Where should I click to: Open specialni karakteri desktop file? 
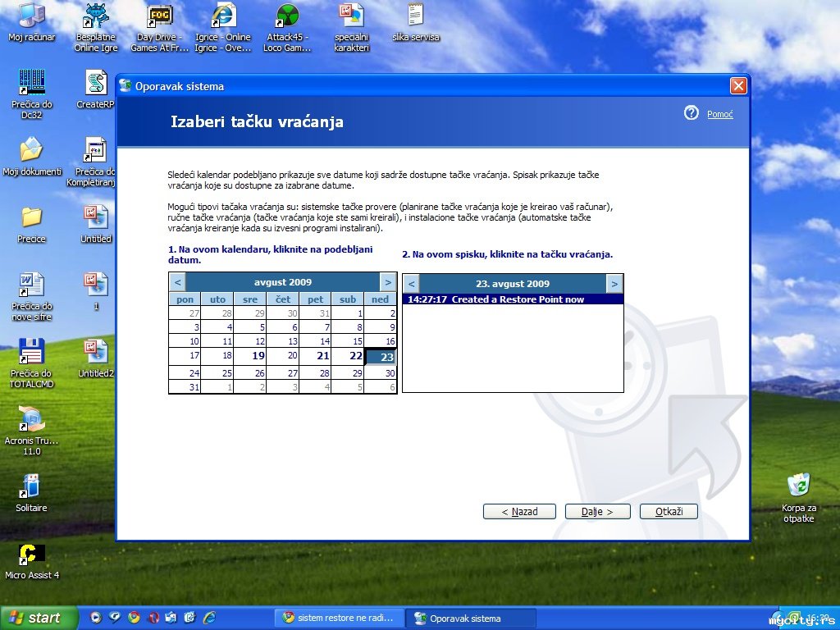(x=351, y=27)
